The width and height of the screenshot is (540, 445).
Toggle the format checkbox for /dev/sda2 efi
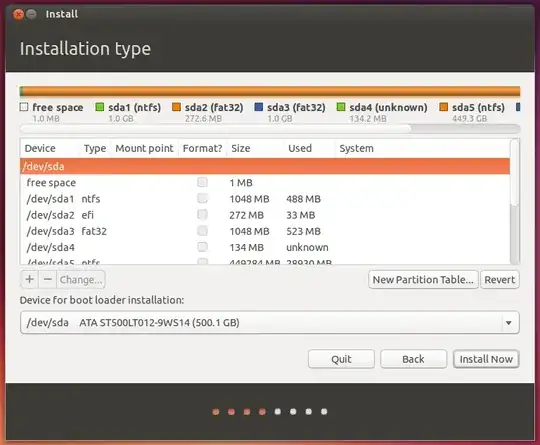(202, 214)
